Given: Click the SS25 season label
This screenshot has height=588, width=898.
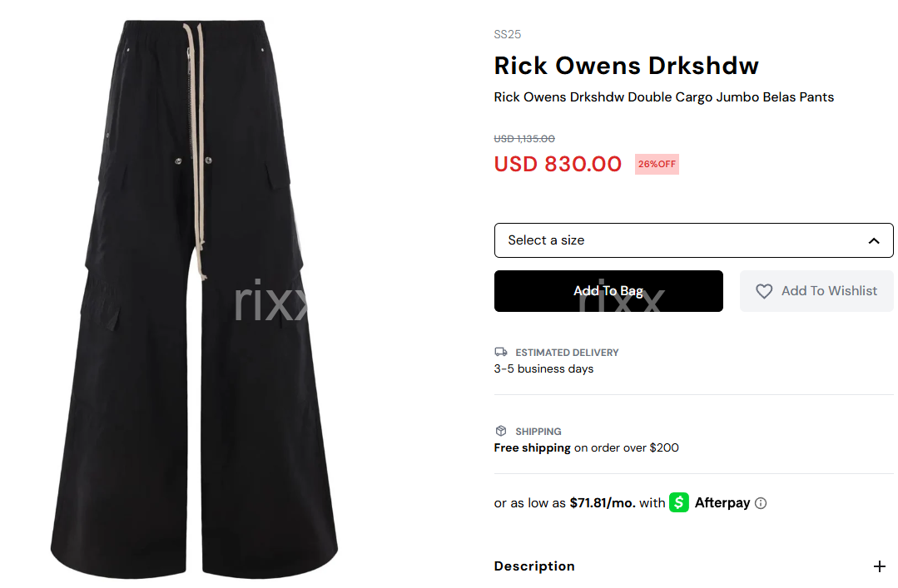Looking at the screenshot, I should [x=508, y=34].
